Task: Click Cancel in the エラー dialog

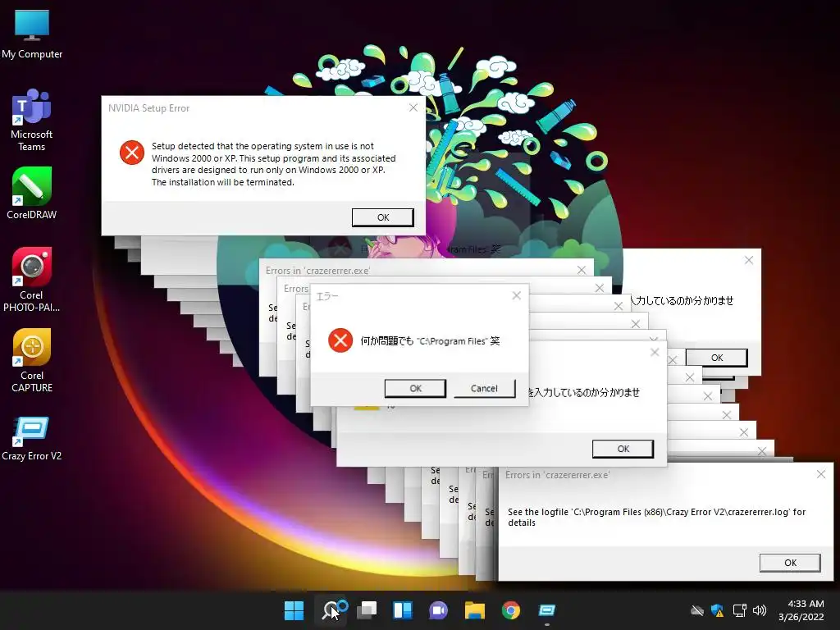Action: [484, 388]
